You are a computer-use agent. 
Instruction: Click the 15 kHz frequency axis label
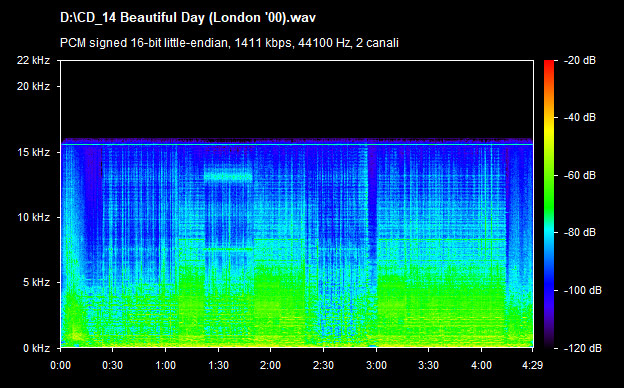[x=33, y=152]
